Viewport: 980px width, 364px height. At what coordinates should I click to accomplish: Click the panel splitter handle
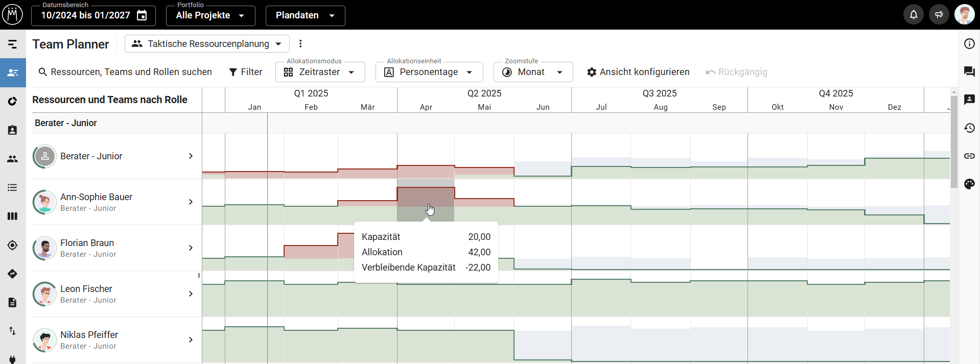(x=199, y=276)
